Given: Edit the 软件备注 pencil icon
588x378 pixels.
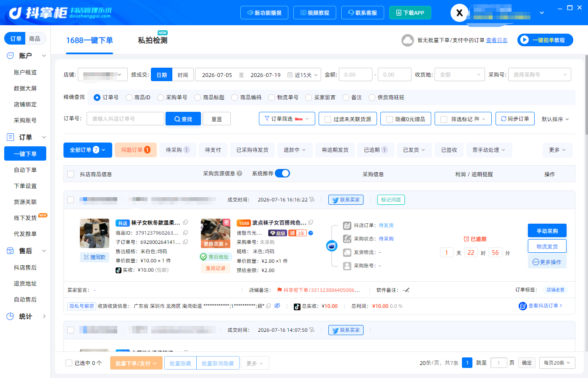Looking at the screenshot, I should (407, 290).
